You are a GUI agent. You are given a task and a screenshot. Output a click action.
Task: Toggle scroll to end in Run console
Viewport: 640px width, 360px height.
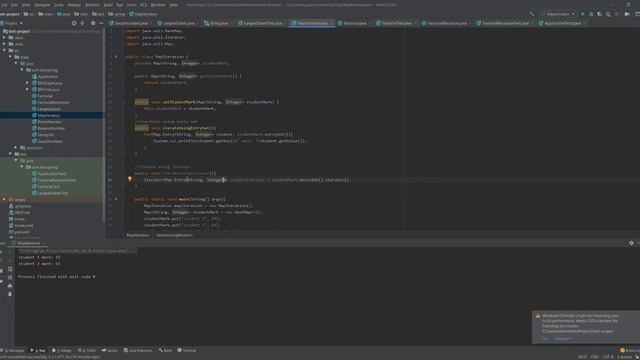[x=10, y=278]
